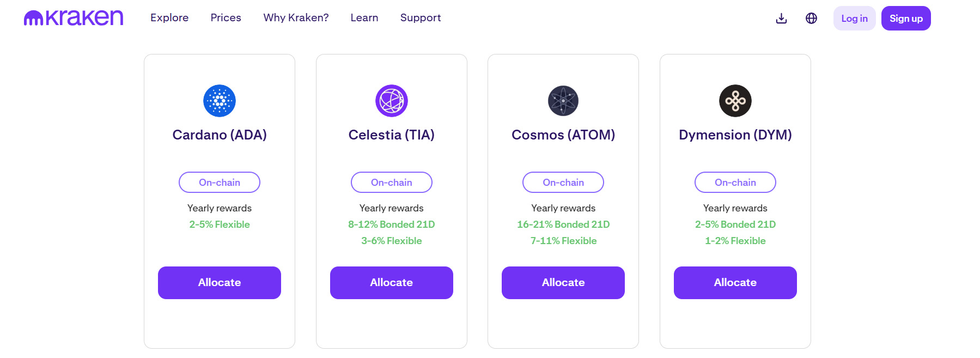
Task: Click the Celestia coin icon
Action: click(x=391, y=101)
